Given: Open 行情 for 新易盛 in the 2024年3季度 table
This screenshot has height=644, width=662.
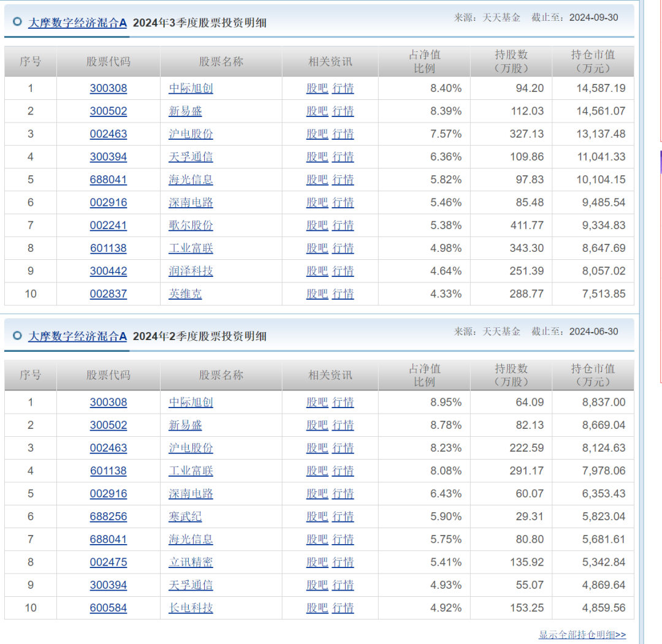Looking at the screenshot, I should click(x=343, y=111).
